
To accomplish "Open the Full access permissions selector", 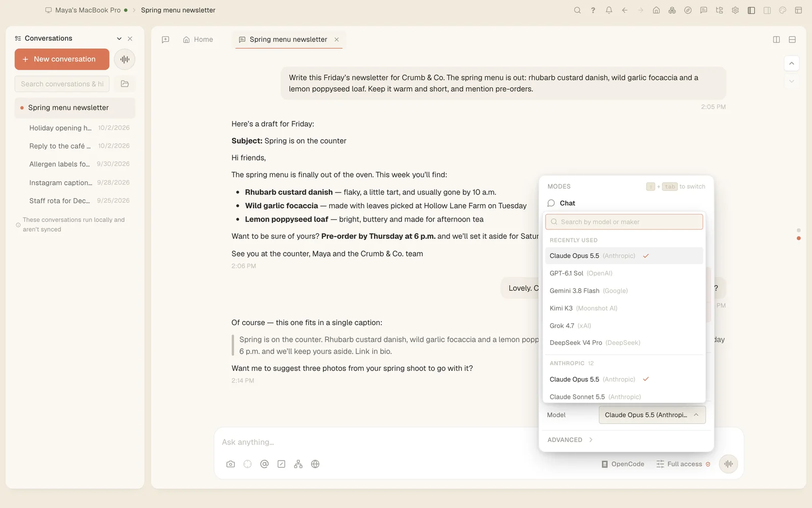I will [x=683, y=464].
